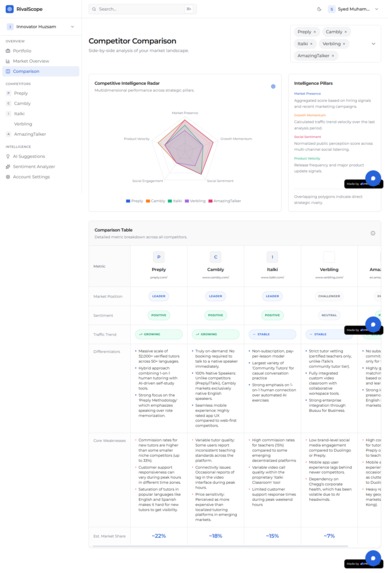Toggle italki series in radar legend

175,201
